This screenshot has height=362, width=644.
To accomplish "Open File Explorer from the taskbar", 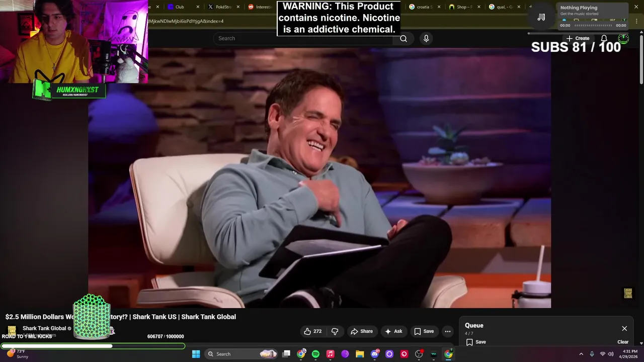I will point(360,354).
